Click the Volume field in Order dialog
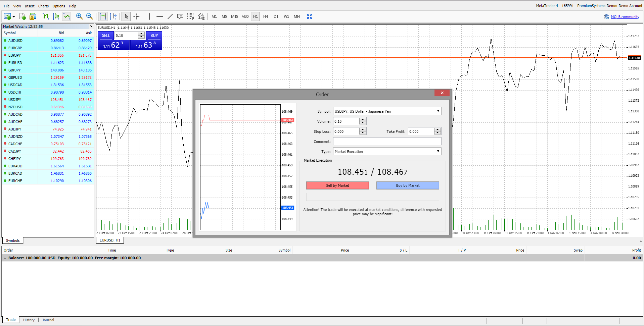 346,121
